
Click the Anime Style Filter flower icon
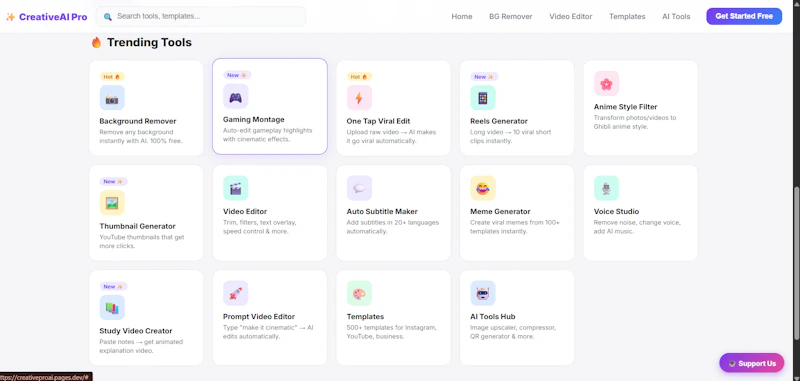pos(606,84)
